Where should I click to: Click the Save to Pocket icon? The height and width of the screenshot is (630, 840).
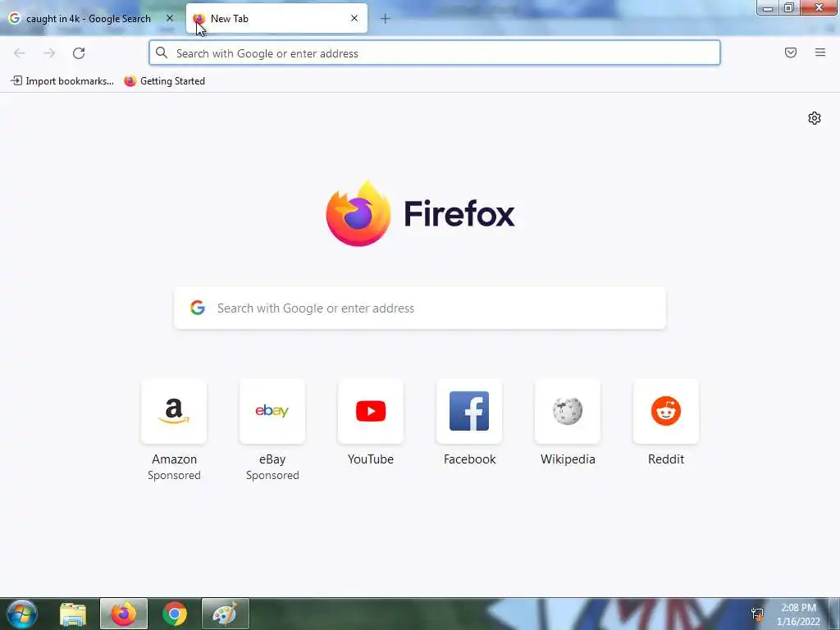coord(791,52)
